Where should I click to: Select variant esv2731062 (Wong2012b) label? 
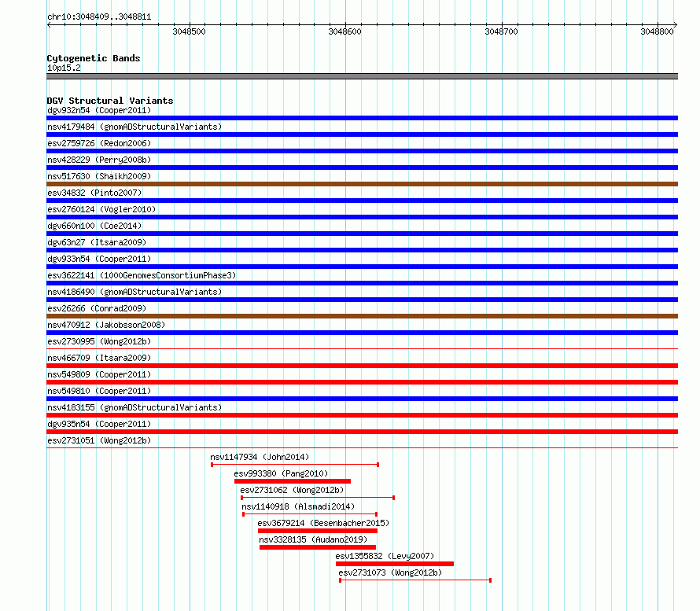292,490
